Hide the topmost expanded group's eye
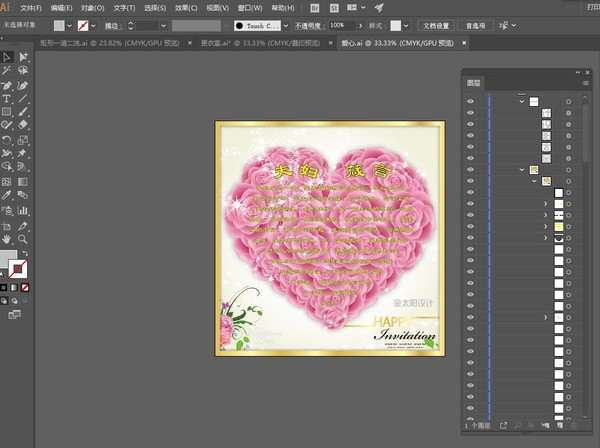 pyautogui.click(x=470, y=101)
